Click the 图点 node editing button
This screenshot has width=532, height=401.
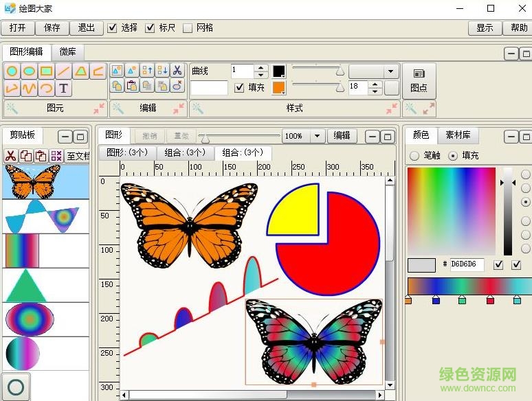point(419,80)
